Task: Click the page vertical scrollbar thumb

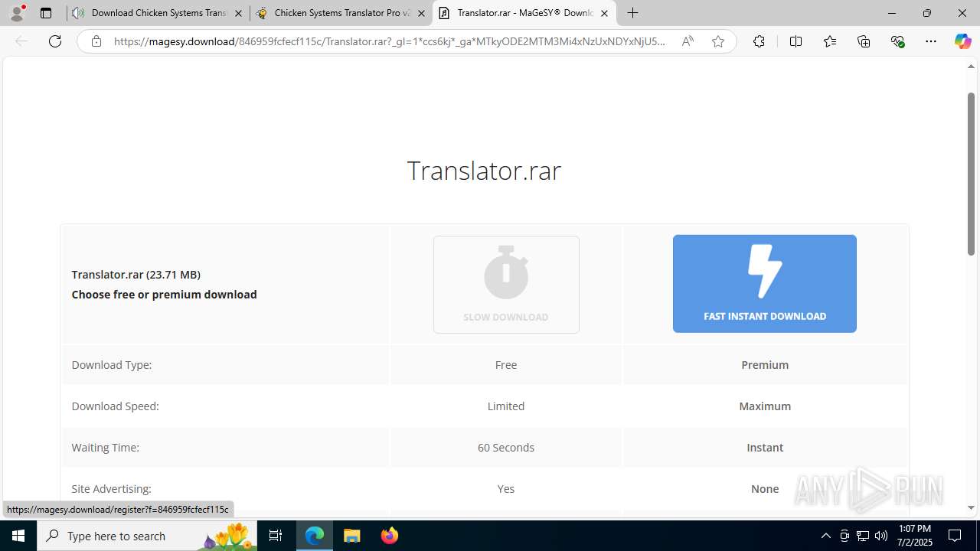Action: click(971, 173)
